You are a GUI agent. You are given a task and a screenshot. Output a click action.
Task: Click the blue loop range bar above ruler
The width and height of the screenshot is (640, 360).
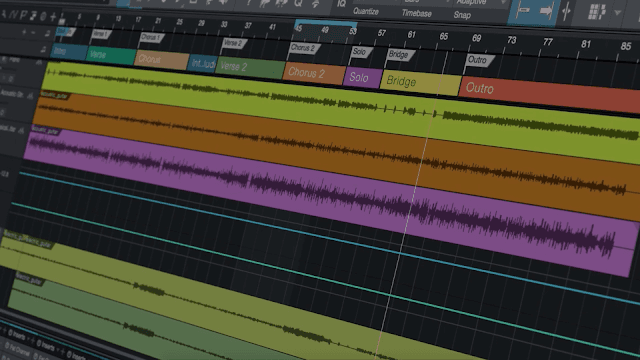(x=325, y=23)
